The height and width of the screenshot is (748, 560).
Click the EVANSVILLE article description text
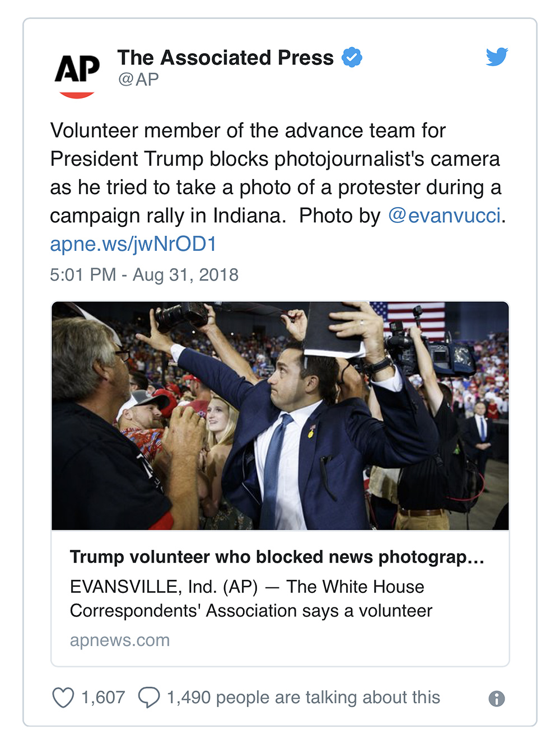(251, 599)
